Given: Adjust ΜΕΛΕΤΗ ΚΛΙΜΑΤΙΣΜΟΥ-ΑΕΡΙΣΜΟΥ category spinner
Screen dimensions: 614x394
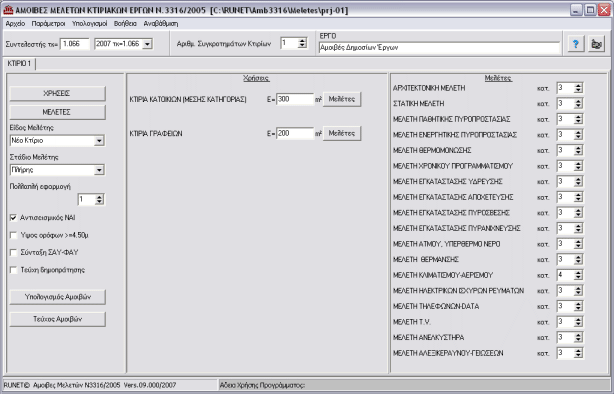Looking at the screenshot, I should tap(578, 275).
